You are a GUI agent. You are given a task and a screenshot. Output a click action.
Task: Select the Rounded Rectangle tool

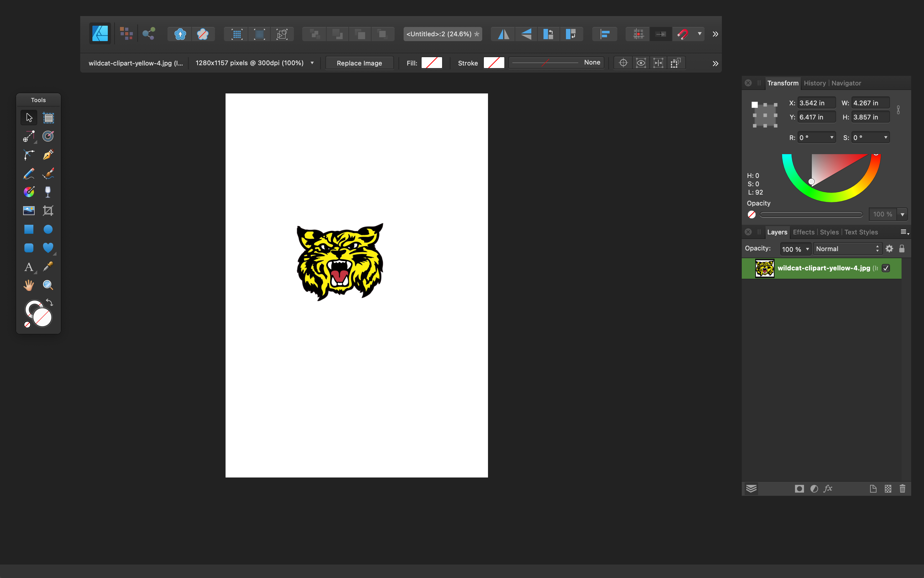tap(29, 248)
